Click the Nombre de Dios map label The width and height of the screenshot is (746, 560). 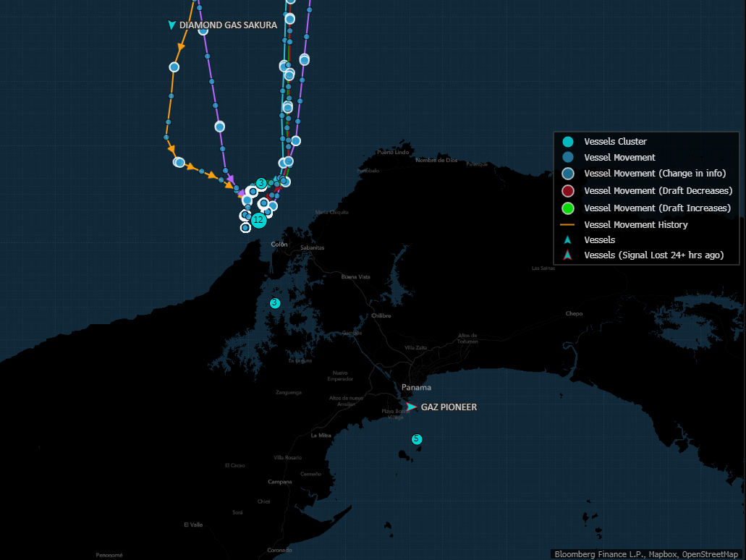(436, 161)
